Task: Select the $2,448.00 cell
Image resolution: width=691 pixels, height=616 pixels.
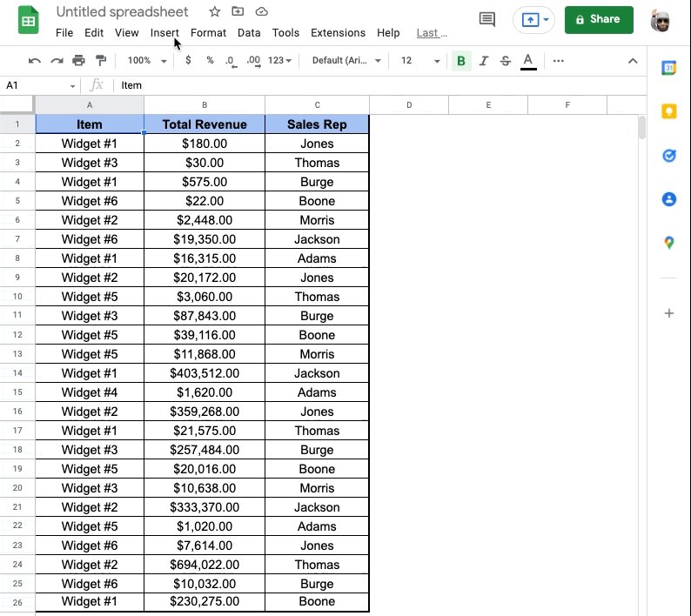Action: [205, 220]
